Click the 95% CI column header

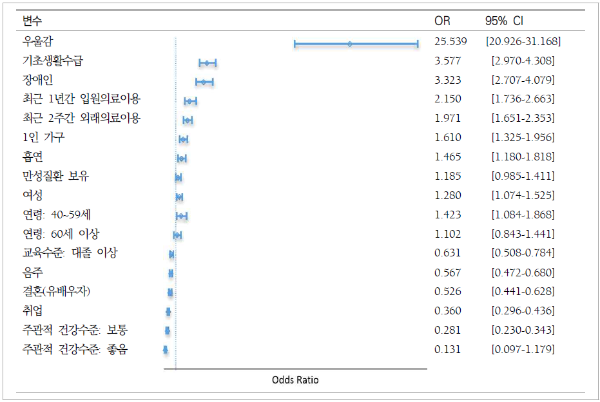tap(503, 21)
